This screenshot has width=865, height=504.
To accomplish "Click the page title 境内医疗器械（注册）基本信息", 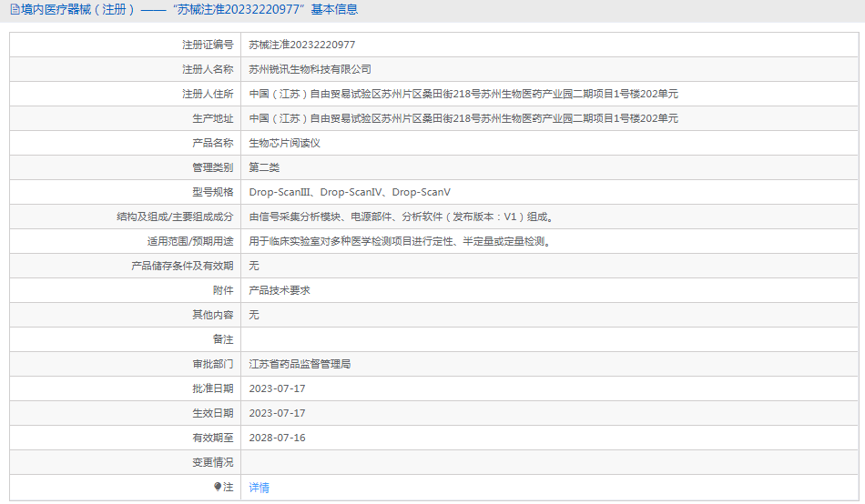I will pyautogui.click(x=188, y=9).
